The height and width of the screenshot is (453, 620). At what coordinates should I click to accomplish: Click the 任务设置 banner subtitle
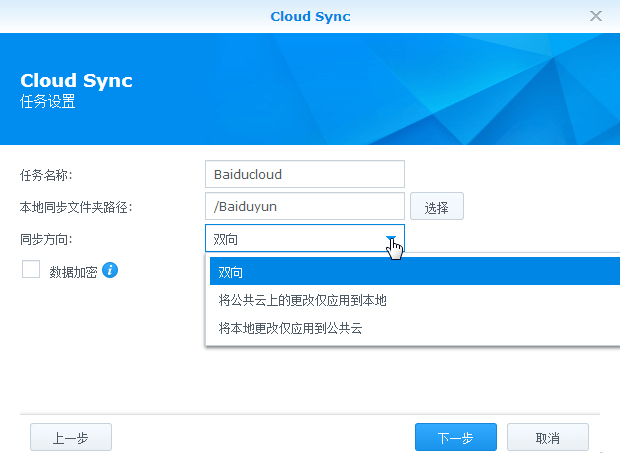(48, 102)
